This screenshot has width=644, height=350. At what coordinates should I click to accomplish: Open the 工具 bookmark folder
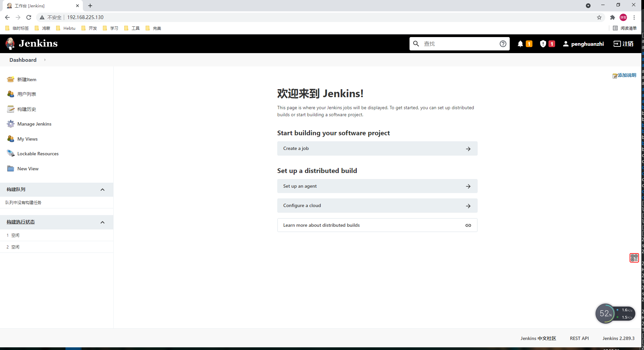point(132,28)
